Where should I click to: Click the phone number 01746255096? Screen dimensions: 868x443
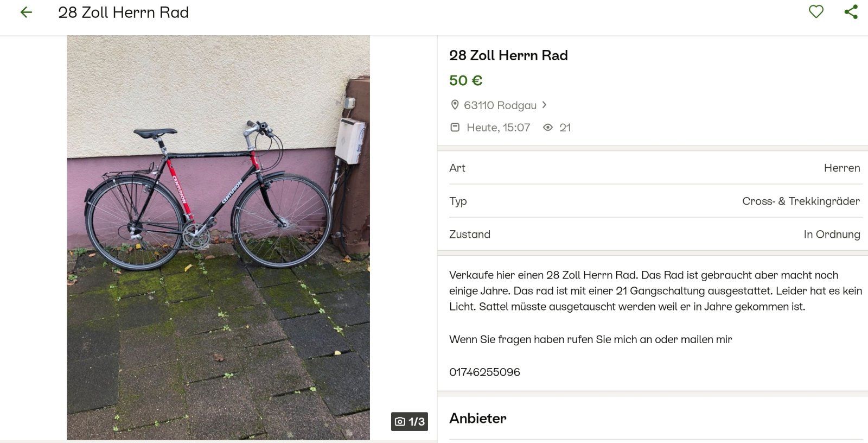[484, 372]
